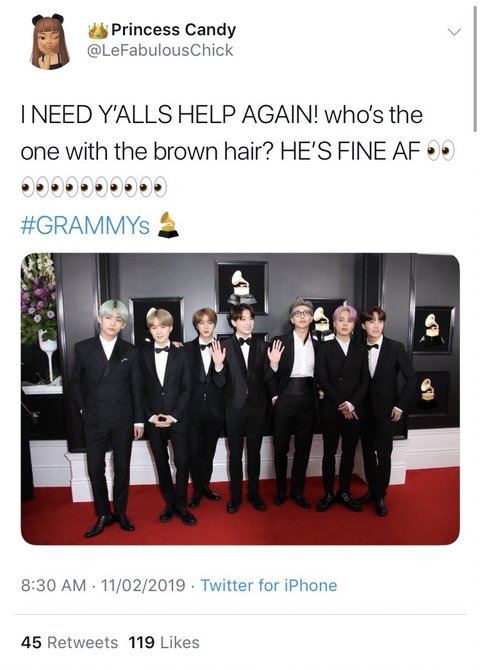
Task: Click the flower arrangement in the photo
Action: (39, 299)
